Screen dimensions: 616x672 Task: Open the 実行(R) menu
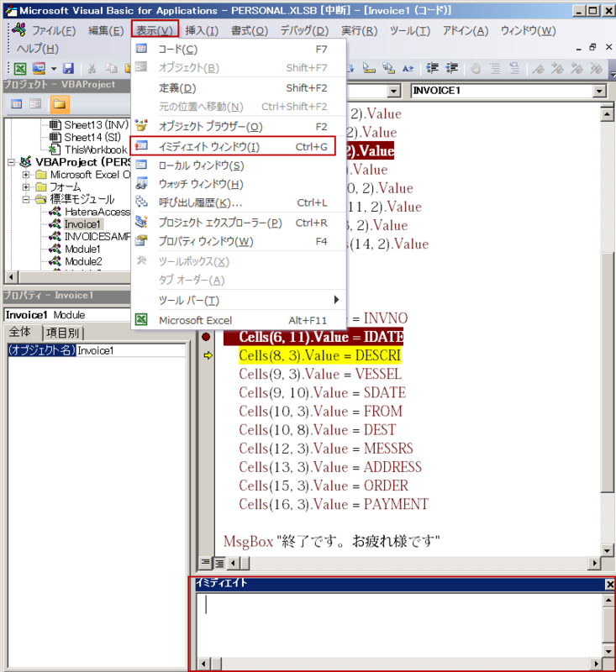(x=359, y=31)
